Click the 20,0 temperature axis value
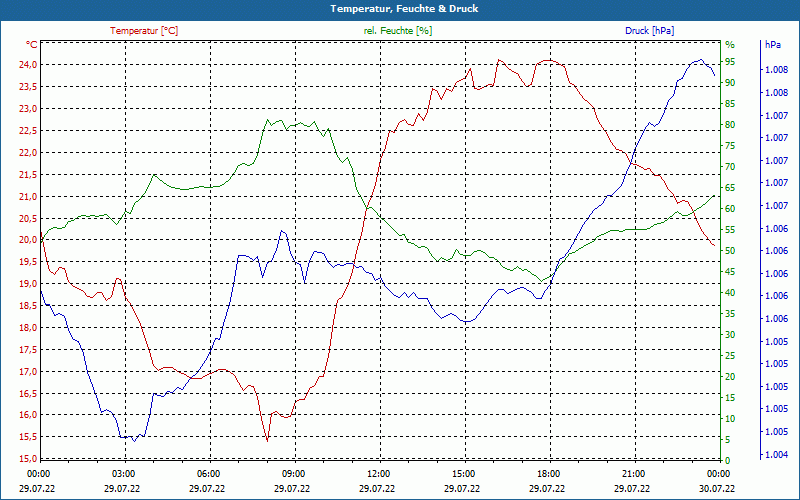The image size is (800, 500). coord(29,240)
